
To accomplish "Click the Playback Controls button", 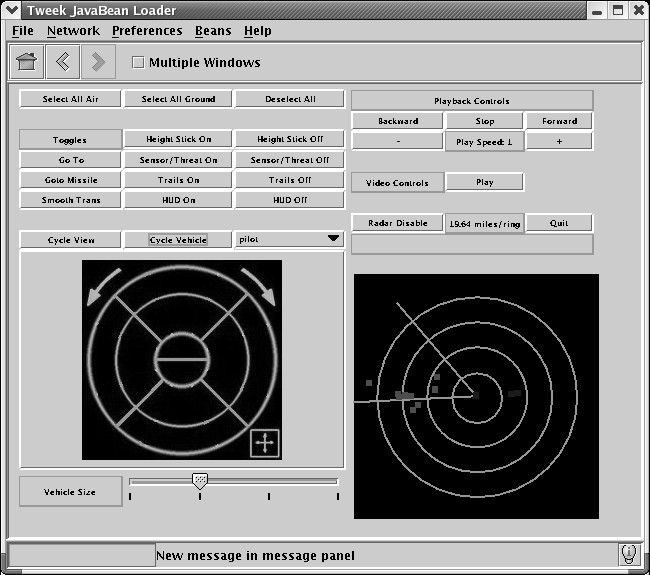I will tap(472, 101).
